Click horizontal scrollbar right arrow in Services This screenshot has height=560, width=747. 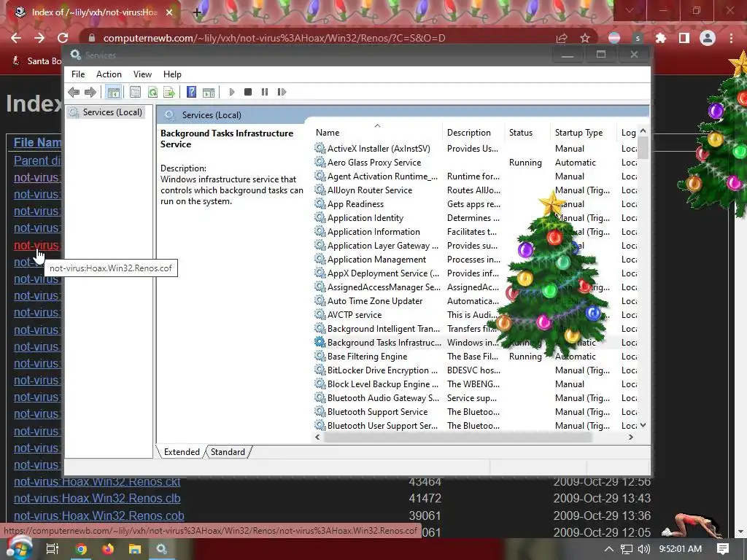tap(631, 437)
